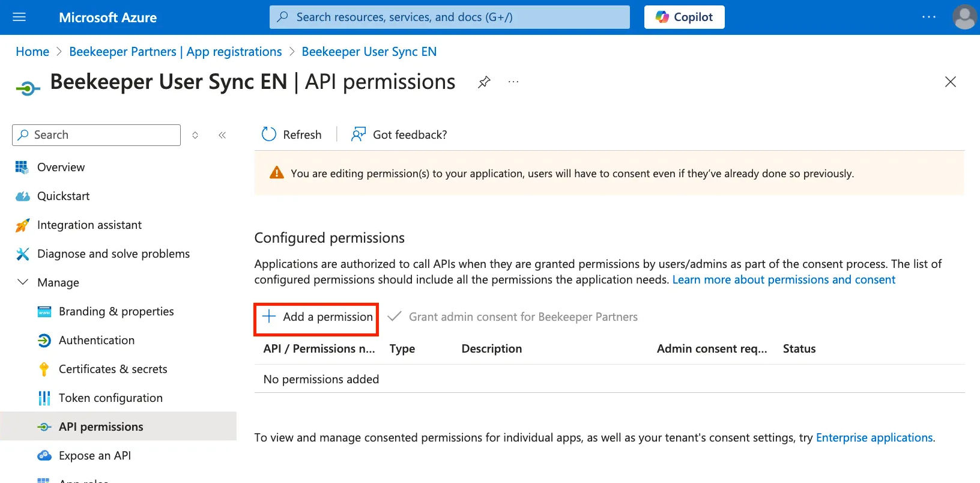This screenshot has height=483, width=980.
Task: Click the Status column header
Action: coord(799,349)
